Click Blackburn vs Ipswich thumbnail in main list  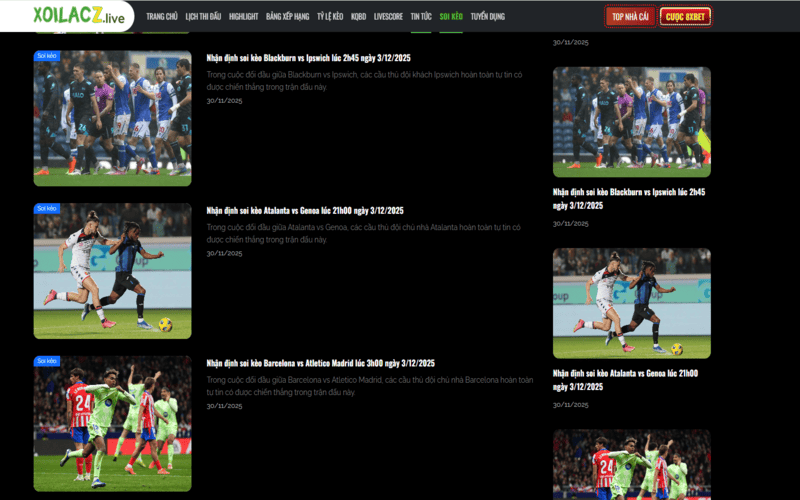(112, 120)
